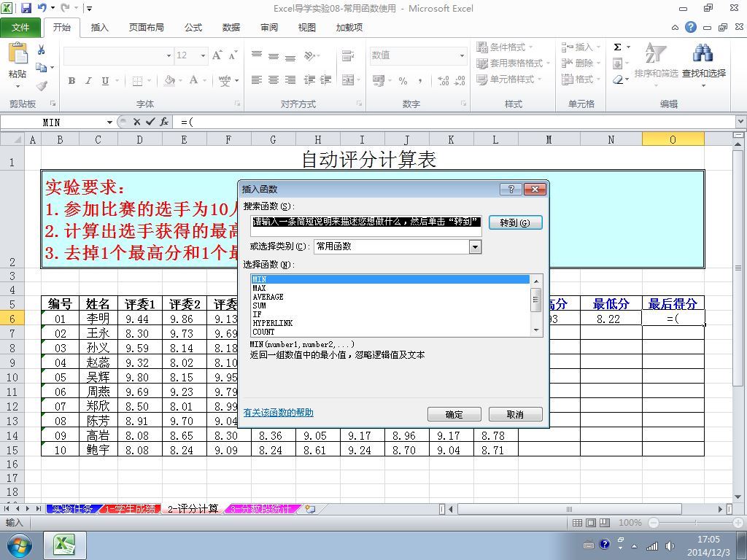Click the zoom slider in status bar
Screen dimensions: 747x560
696,522
